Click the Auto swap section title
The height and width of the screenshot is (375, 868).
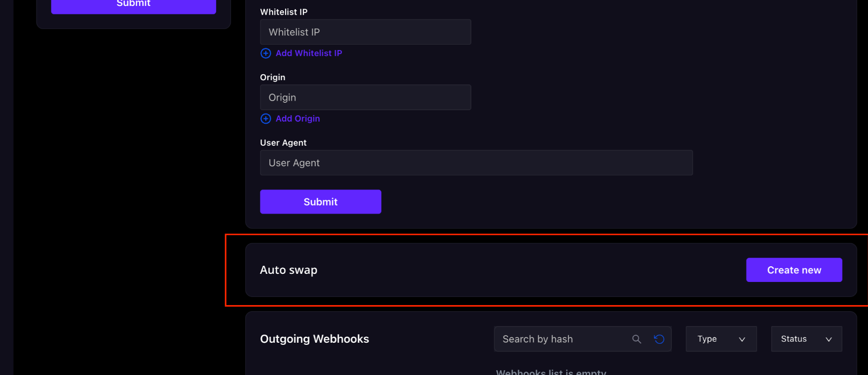289,270
